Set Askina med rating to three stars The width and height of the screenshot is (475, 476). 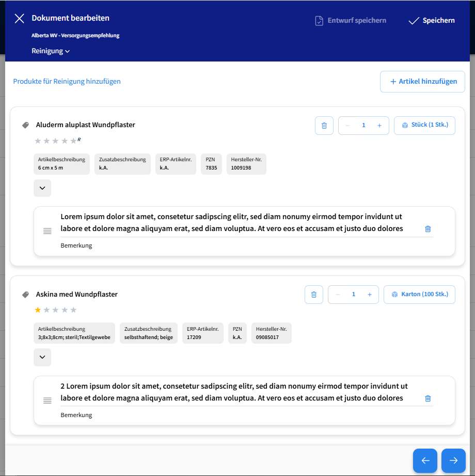[56, 310]
